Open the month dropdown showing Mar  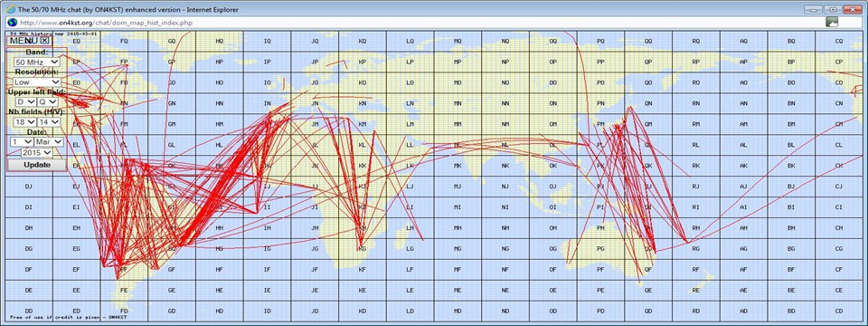[49, 141]
